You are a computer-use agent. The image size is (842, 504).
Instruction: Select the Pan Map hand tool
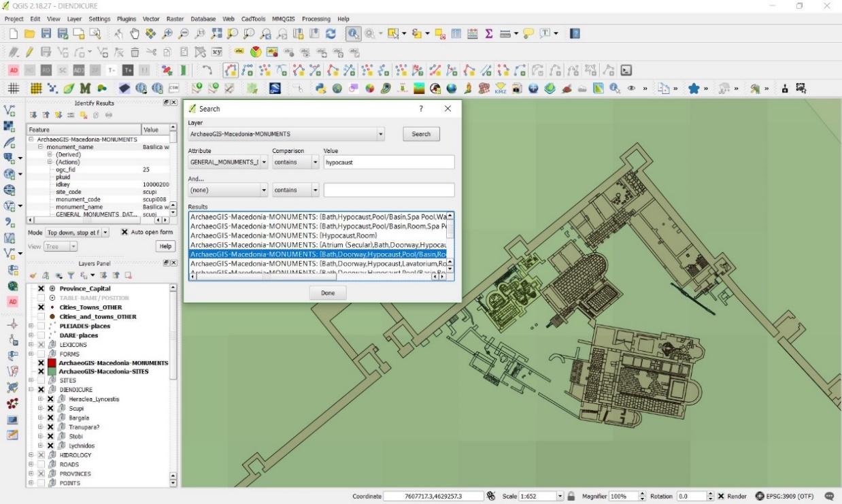(134, 33)
